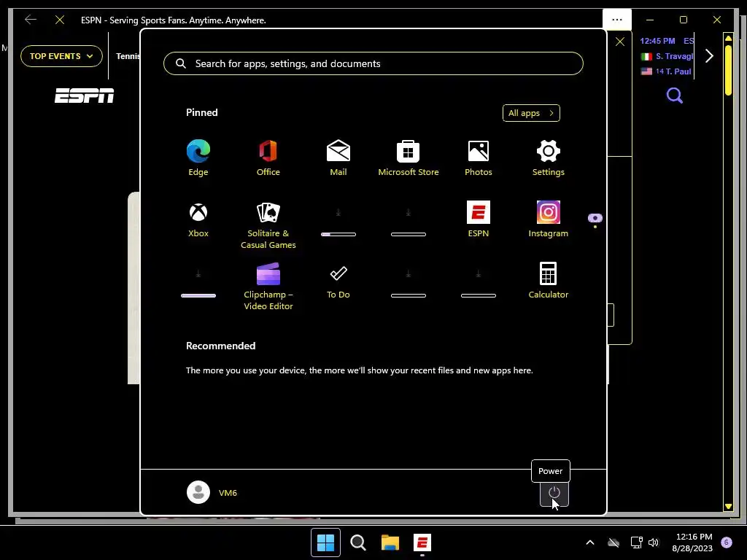
Task: Click the All apps button
Action: click(531, 113)
